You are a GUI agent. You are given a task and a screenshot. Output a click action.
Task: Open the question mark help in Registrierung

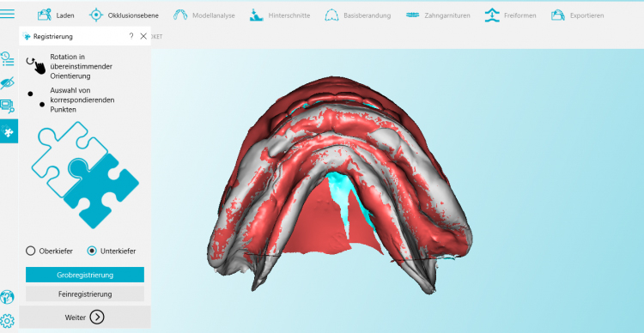131,36
